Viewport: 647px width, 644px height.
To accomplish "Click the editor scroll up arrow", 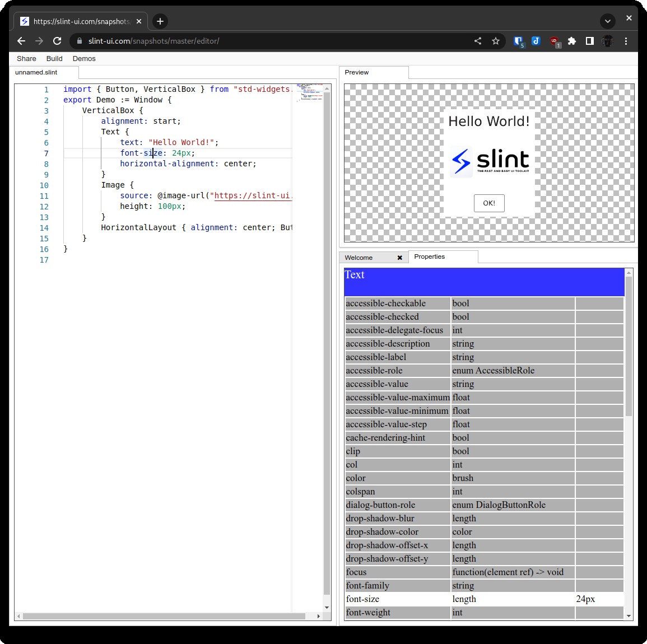I will coord(327,88).
